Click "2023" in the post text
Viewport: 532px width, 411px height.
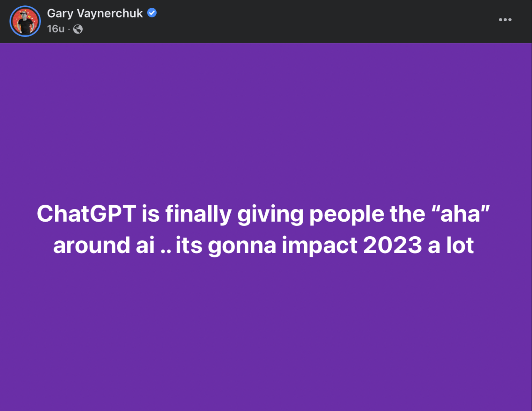coord(392,245)
